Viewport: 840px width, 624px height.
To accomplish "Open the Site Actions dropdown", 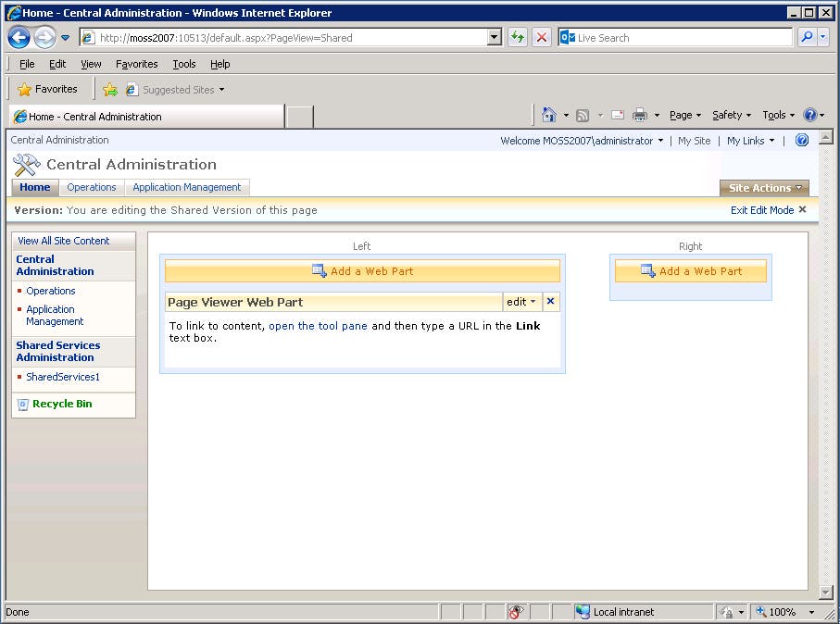I will pyautogui.click(x=763, y=187).
